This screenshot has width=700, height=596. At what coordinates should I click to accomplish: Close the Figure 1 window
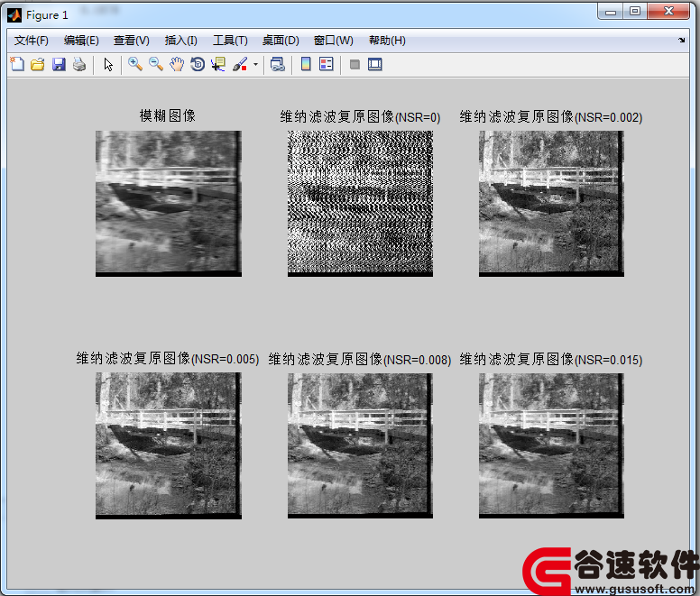668,12
